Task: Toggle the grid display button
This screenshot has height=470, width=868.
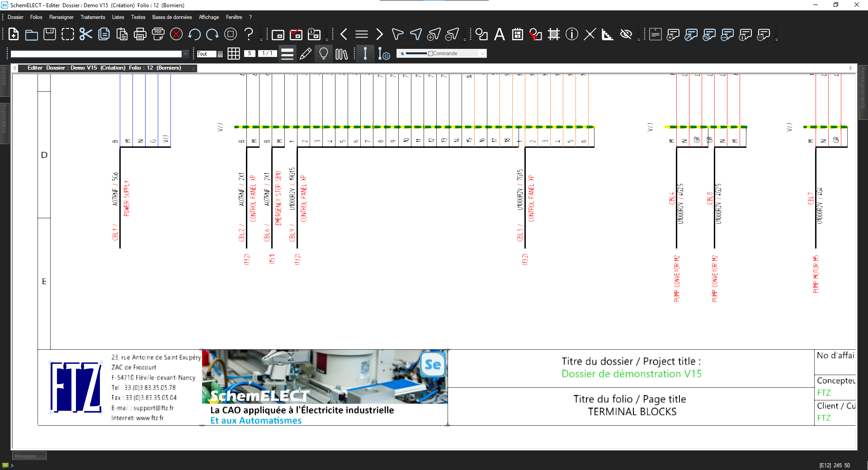Action: click(234, 54)
